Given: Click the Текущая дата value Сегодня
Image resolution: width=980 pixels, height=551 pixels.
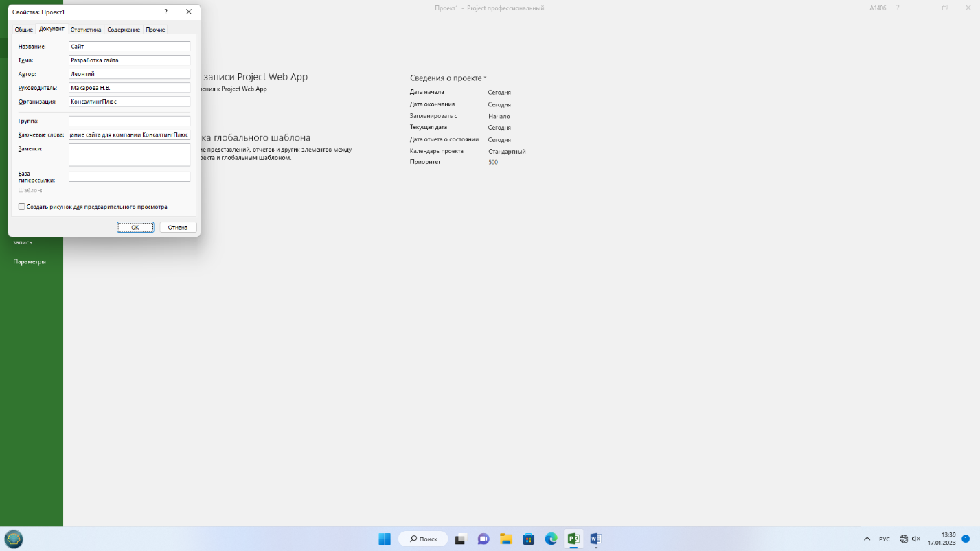Looking at the screenshot, I should click(499, 128).
